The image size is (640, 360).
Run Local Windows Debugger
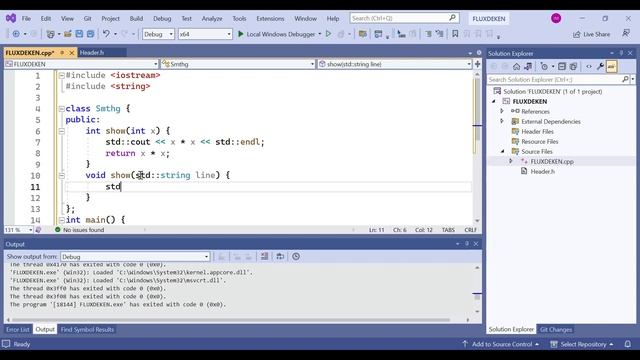tap(277, 34)
